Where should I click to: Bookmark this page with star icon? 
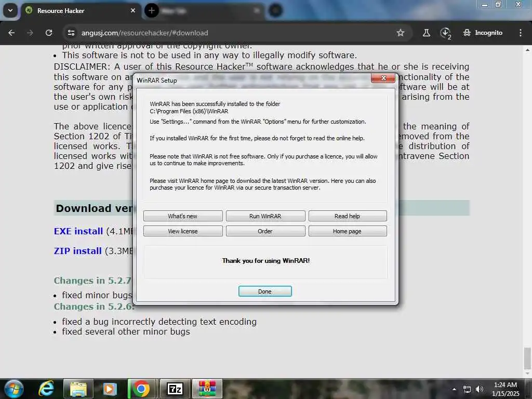401,33
